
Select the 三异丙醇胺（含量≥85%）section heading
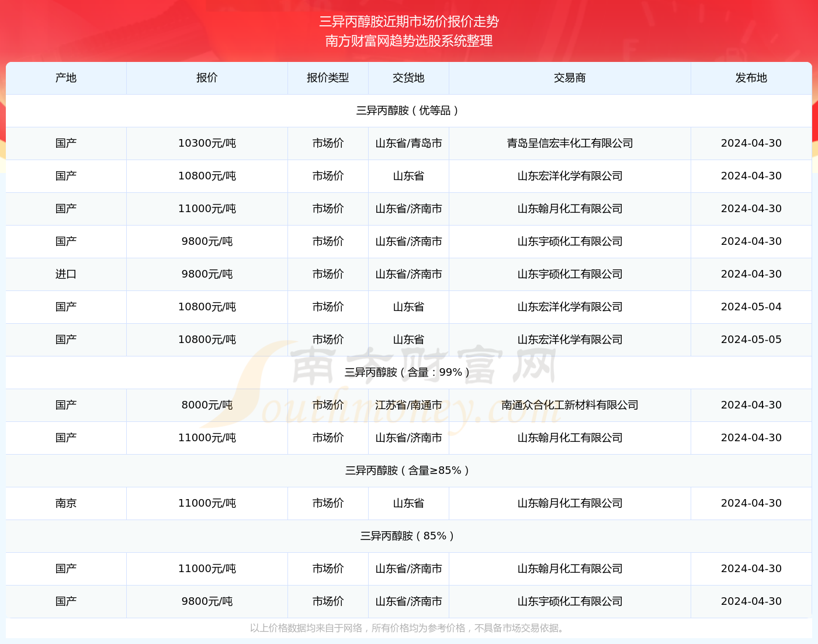408,470
